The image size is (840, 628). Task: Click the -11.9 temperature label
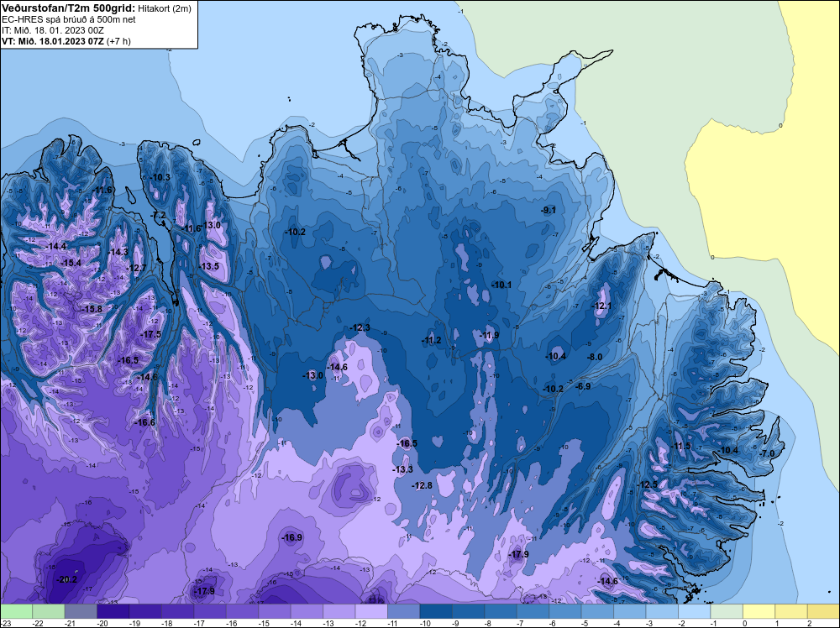(x=489, y=336)
